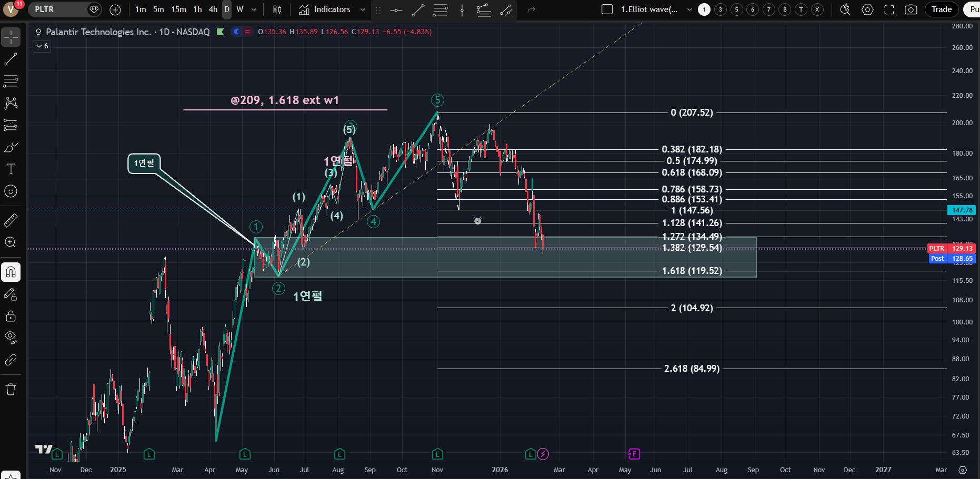Select the Brush drawing tool
The image size is (980, 479).
pos(11,147)
